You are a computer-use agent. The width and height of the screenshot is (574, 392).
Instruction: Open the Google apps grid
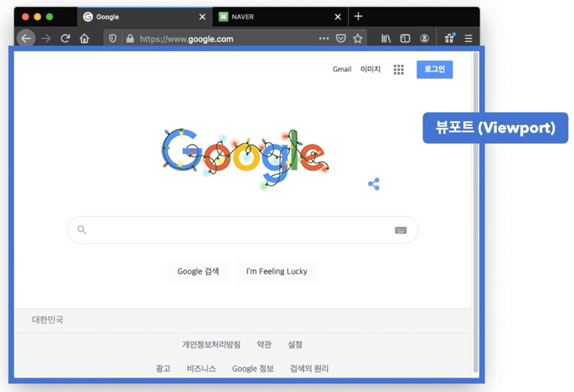coord(399,69)
